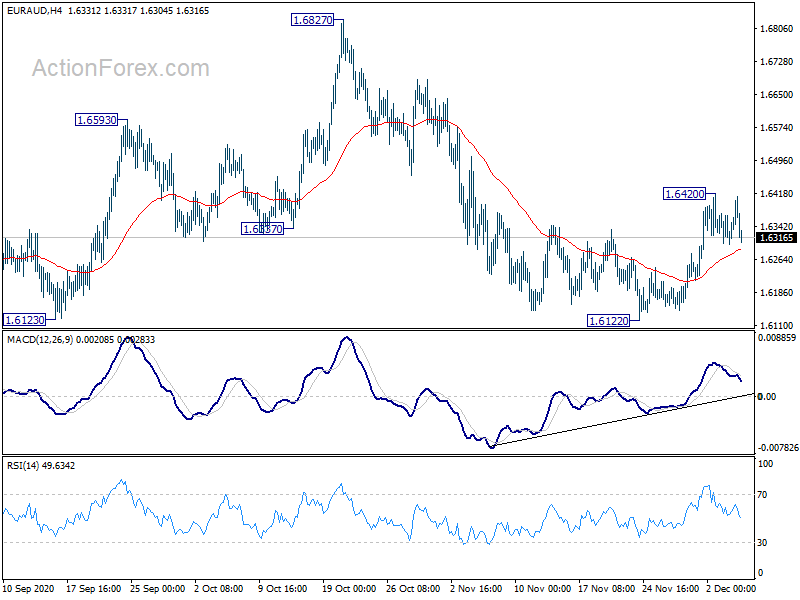800x600 pixels.
Task: Click the 17 Nov 08:00 date label
Action: [x=607, y=589]
